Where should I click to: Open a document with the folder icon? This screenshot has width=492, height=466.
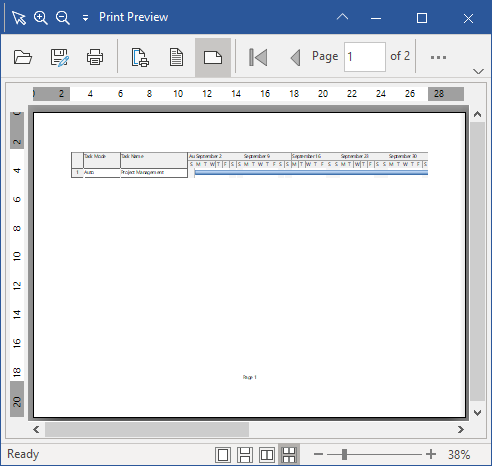coord(23,57)
